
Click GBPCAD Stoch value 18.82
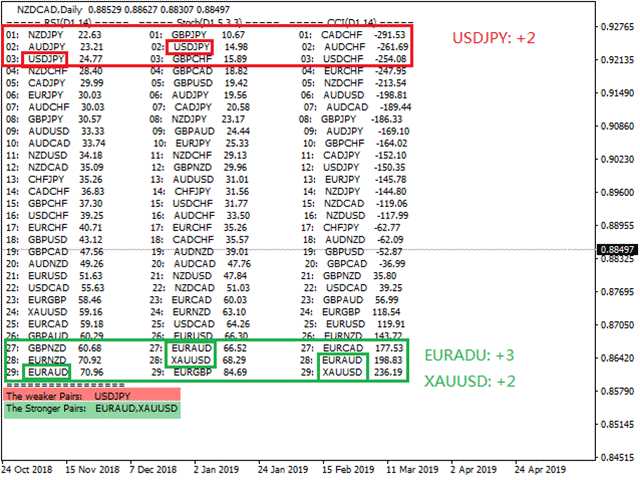coord(236,71)
